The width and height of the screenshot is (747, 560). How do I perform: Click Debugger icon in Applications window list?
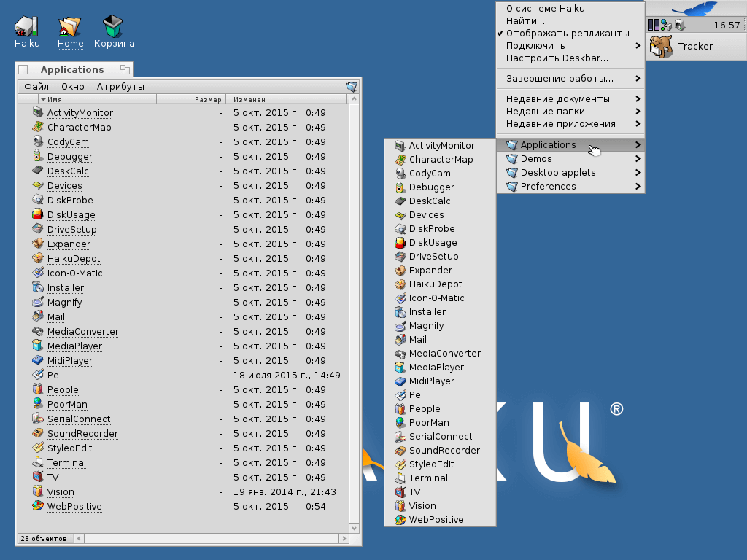pyautogui.click(x=38, y=156)
